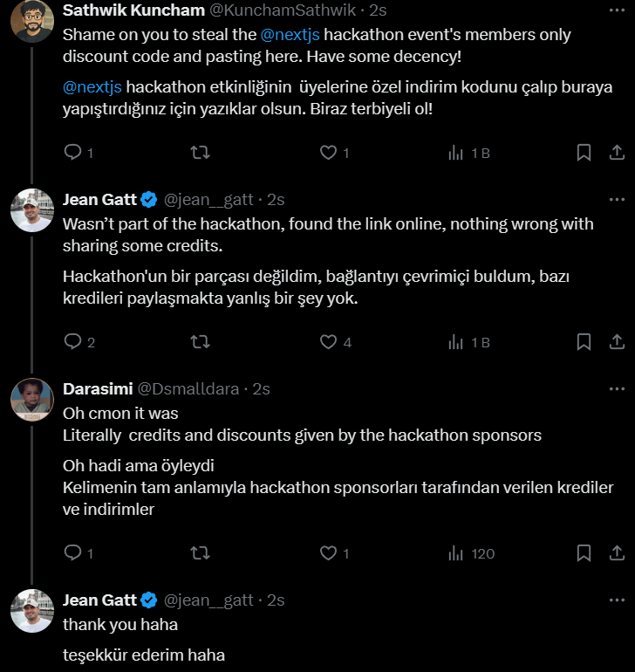The height and width of the screenshot is (672, 635).
Task: Reply to Darasimi's tweet
Action: pyautogui.click(x=72, y=552)
